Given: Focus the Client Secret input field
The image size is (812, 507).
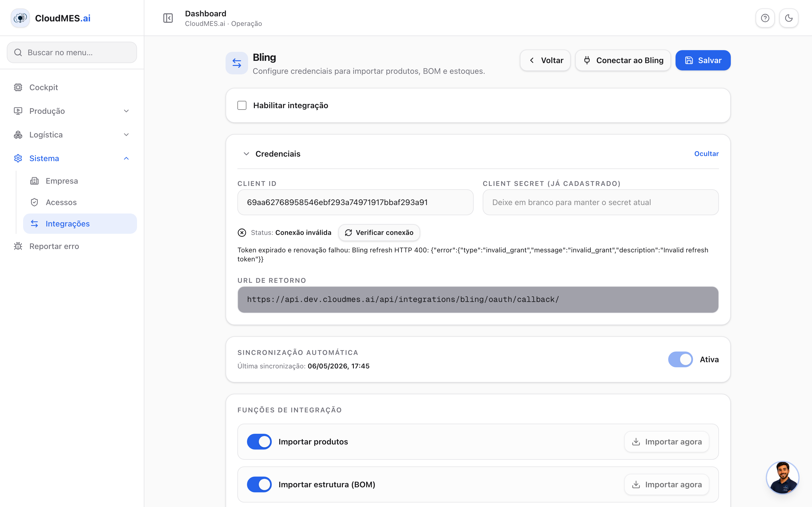Looking at the screenshot, I should (600, 202).
